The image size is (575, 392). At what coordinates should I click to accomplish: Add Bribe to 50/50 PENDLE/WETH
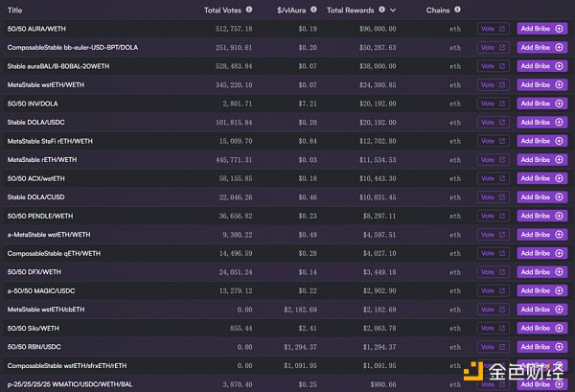point(542,216)
